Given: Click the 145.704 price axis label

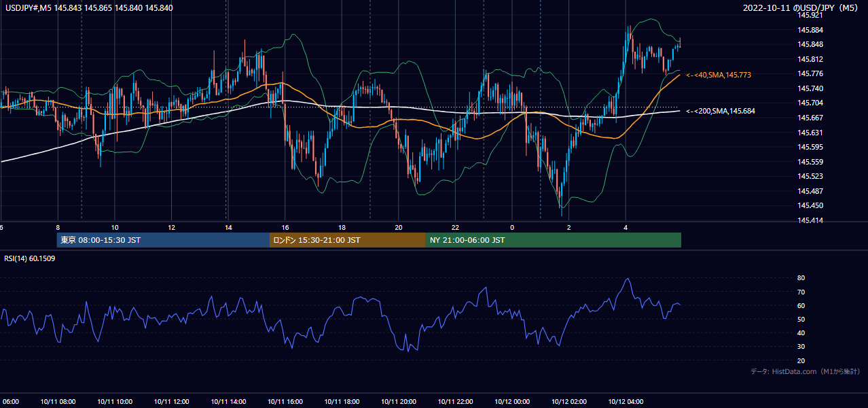Looking at the screenshot, I should point(810,103).
